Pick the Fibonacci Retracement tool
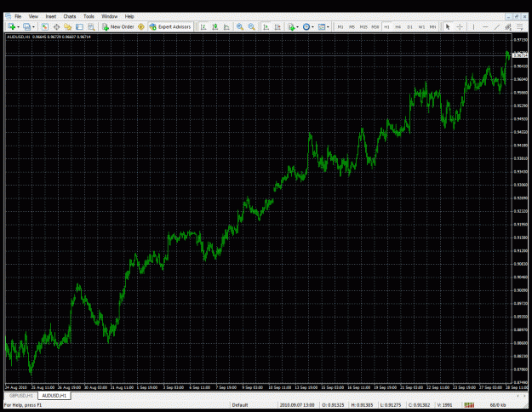The width and height of the screenshot is (532, 412). click(x=519, y=26)
